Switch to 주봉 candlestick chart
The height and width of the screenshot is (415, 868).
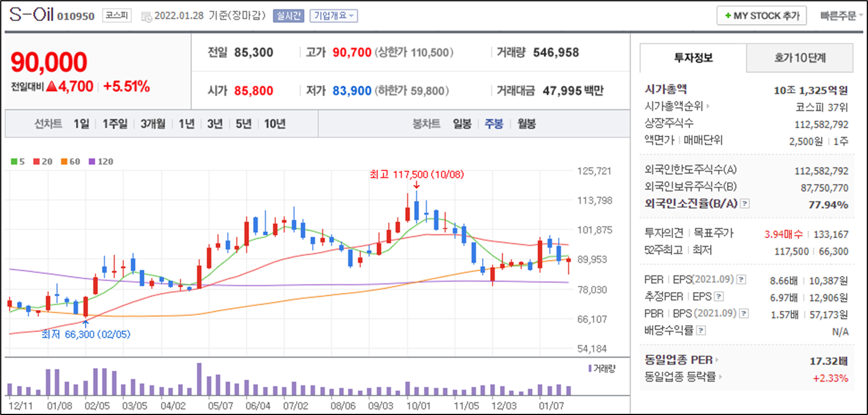pyautogui.click(x=494, y=124)
